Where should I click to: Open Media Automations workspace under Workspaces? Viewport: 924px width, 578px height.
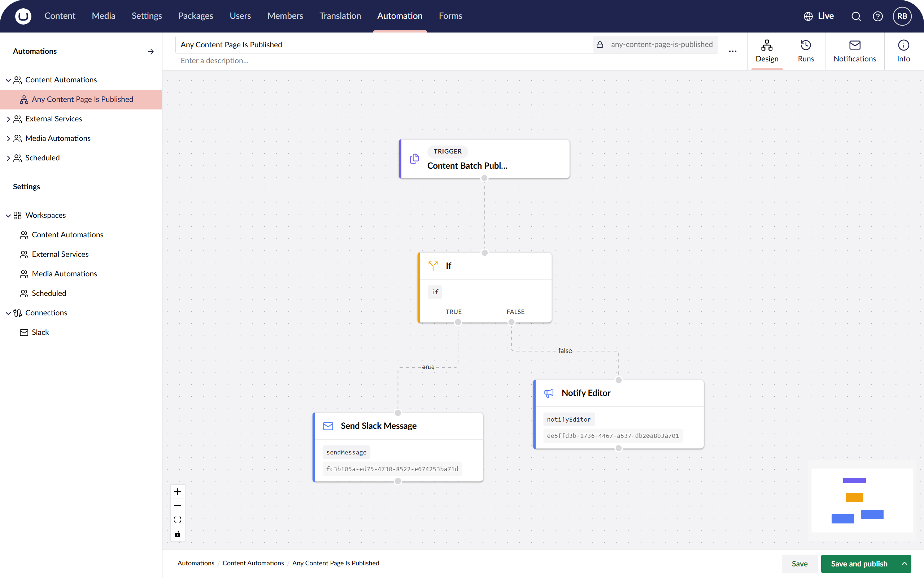pyautogui.click(x=81, y=274)
